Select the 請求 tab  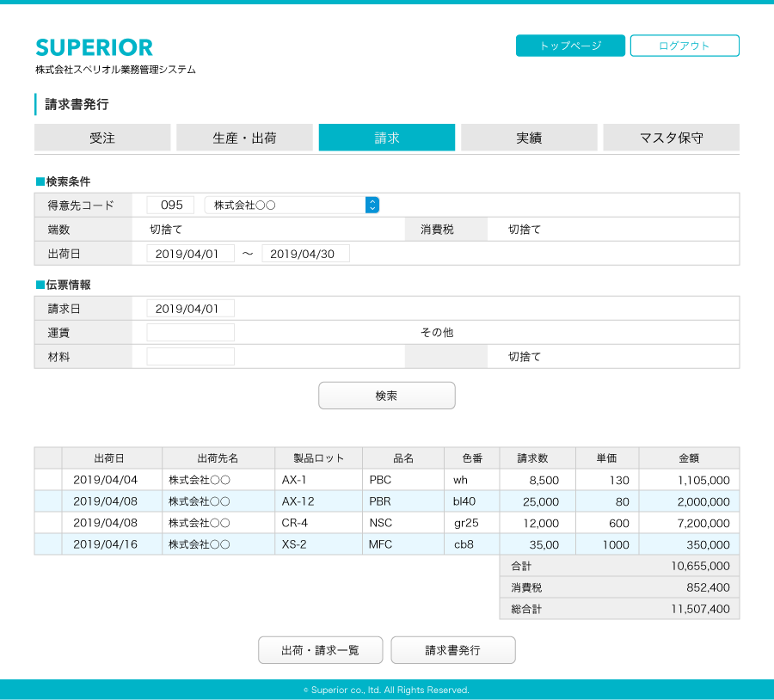[x=386, y=138]
